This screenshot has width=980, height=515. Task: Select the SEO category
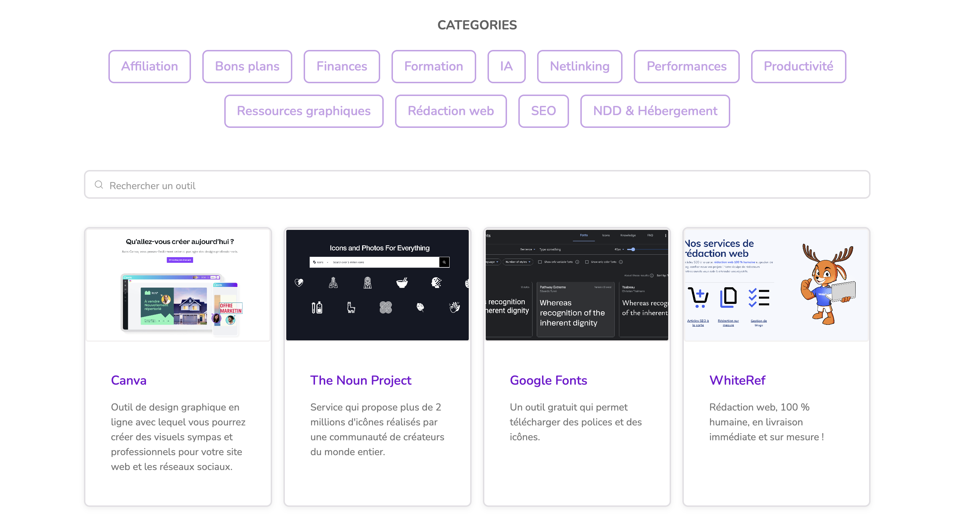click(x=543, y=111)
